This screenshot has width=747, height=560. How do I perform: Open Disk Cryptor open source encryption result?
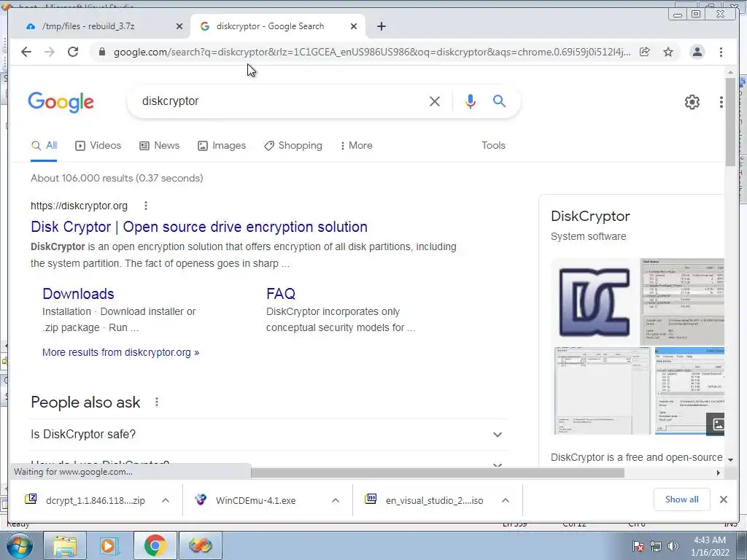pos(199,227)
